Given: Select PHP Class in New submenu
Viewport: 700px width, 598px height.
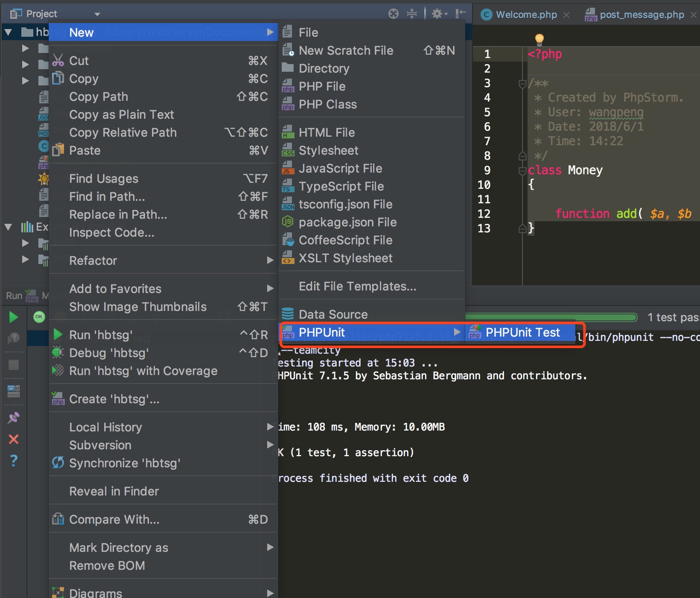Looking at the screenshot, I should pos(371,104).
